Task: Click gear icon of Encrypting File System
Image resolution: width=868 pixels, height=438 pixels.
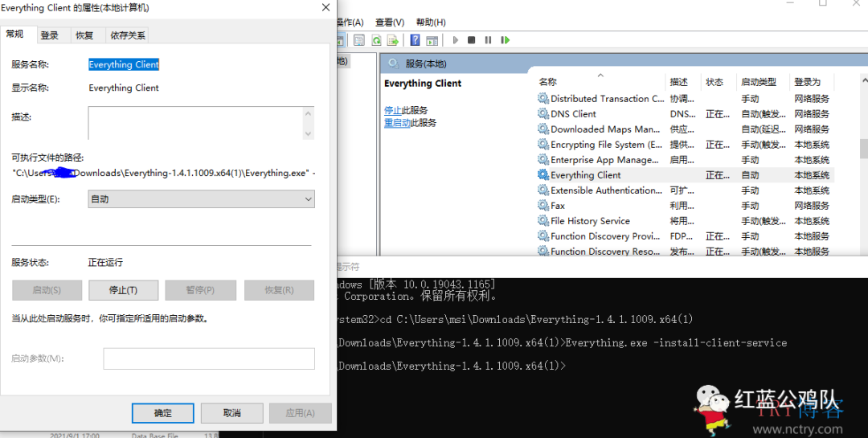Action: 543,145
